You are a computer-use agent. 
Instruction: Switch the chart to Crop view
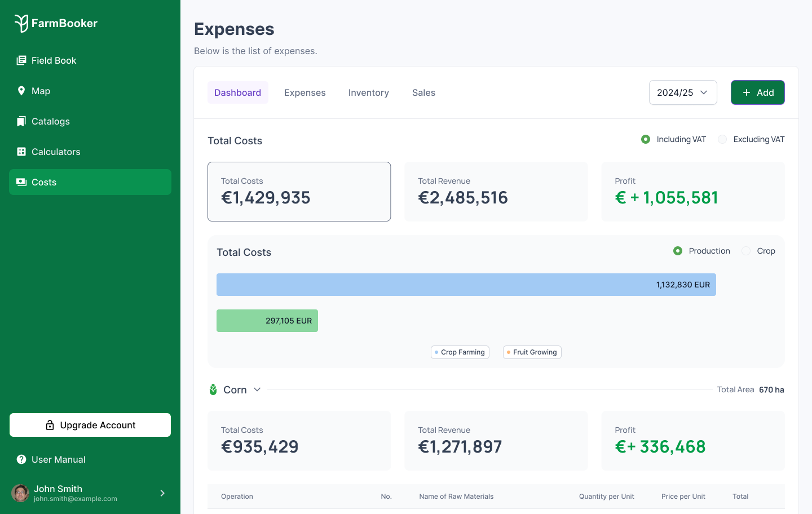[746, 251]
